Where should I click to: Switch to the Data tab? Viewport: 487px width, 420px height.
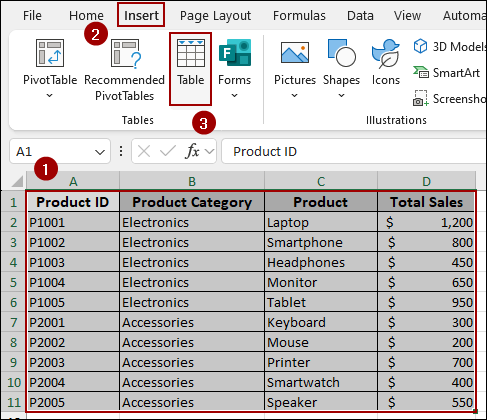pyautogui.click(x=360, y=15)
